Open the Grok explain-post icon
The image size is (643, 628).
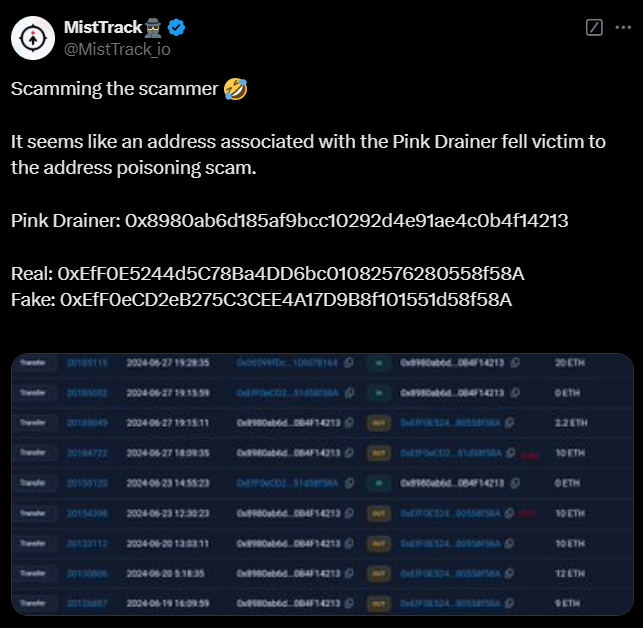click(594, 28)
